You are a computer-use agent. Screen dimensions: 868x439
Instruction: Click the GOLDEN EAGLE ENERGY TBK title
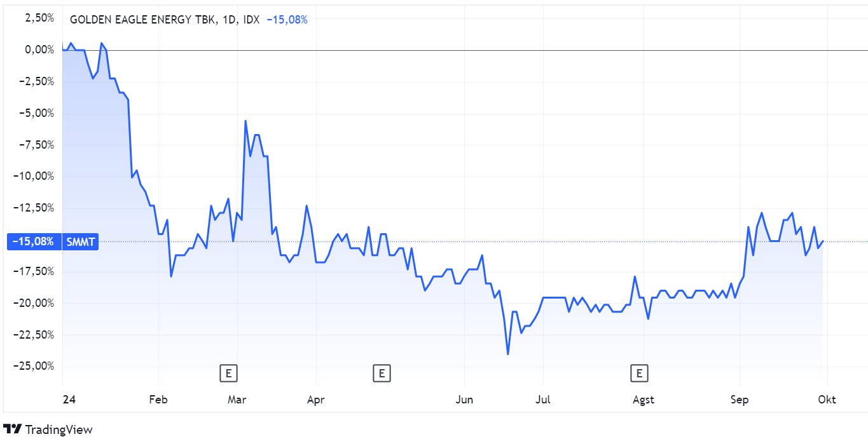click(x=142, y=20)
